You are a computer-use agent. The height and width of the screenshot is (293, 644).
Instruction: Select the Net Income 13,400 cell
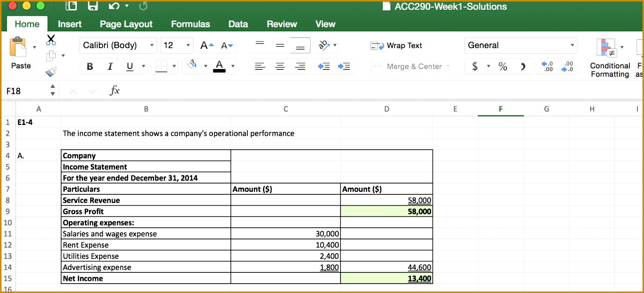[386, 278]
